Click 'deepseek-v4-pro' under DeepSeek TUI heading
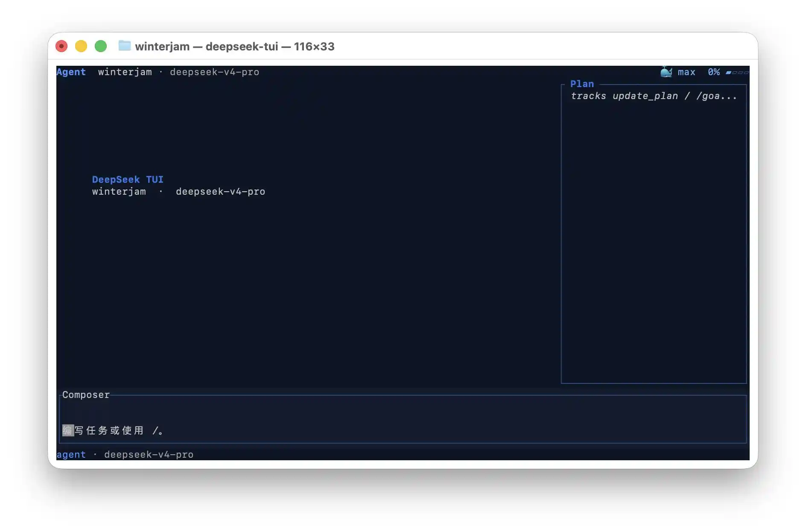Image resolution: width=806 pixels, height=532 pixels. 220,191
